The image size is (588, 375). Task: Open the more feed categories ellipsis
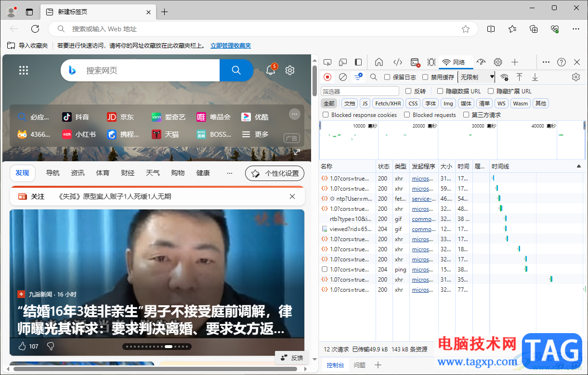pyautogui.click(x=230, y=173)
